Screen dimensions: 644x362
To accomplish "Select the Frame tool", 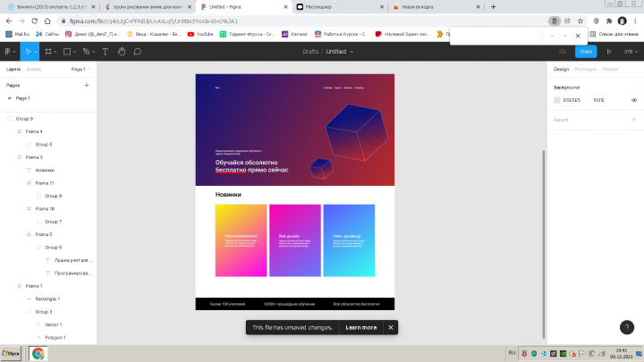I will (48, 52).
